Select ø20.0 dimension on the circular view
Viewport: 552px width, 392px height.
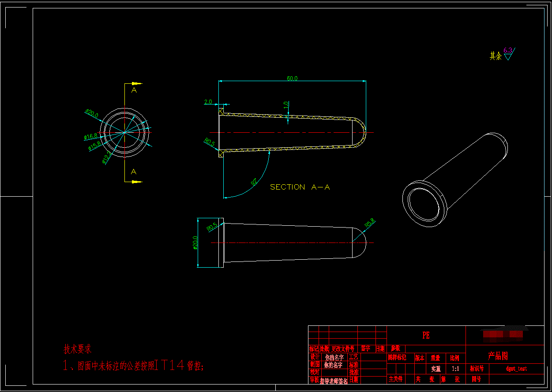[92, 114]
